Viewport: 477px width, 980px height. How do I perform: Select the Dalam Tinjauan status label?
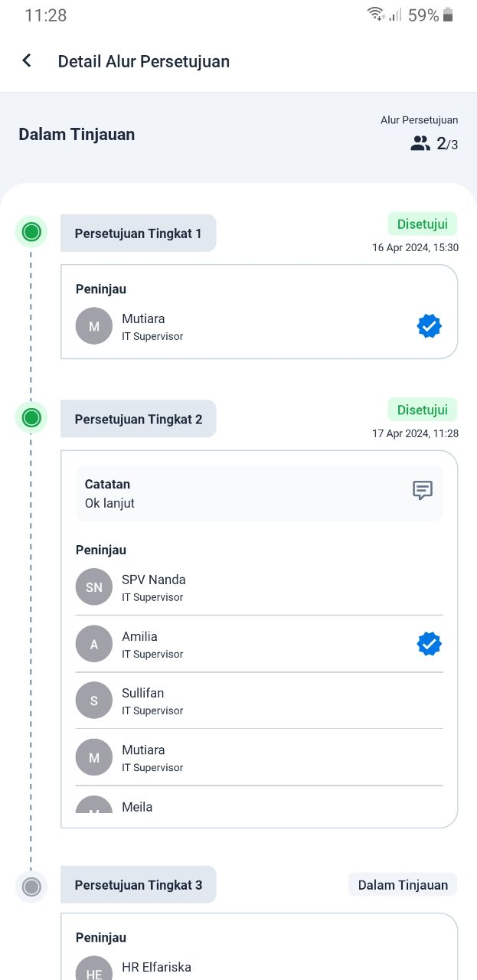[x=403, y=884]
